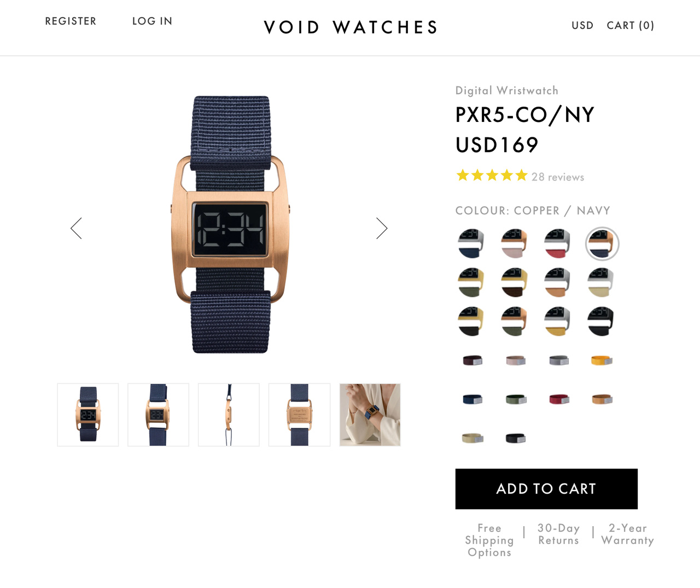Open the Register page

coord(71,21)
